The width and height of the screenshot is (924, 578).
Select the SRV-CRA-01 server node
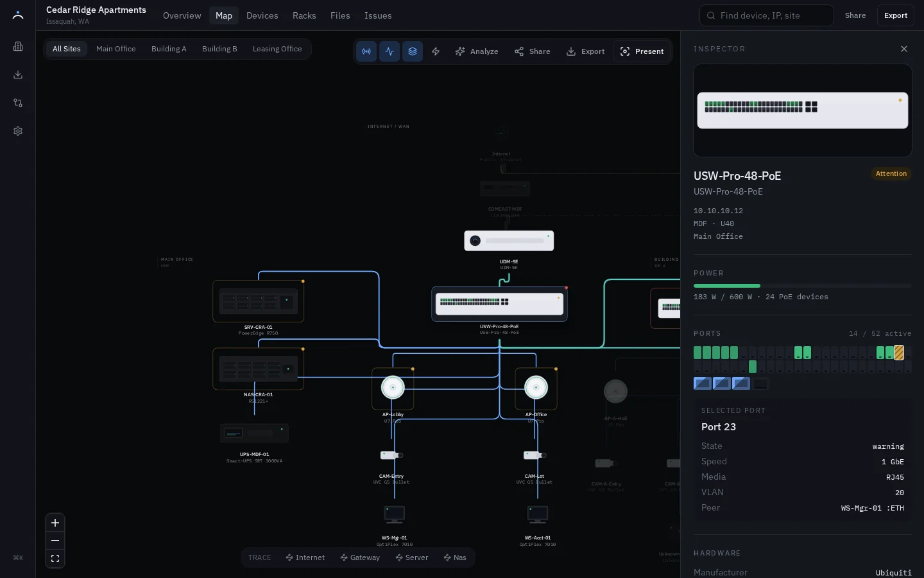click(259, 301)
